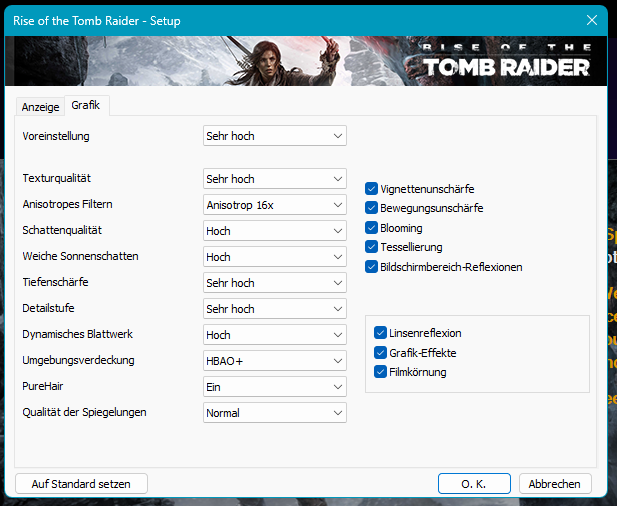Expand the Qualität der Spiegelungen dropdown
This screenshot has height=506, width=617.
tap(275, 412)
